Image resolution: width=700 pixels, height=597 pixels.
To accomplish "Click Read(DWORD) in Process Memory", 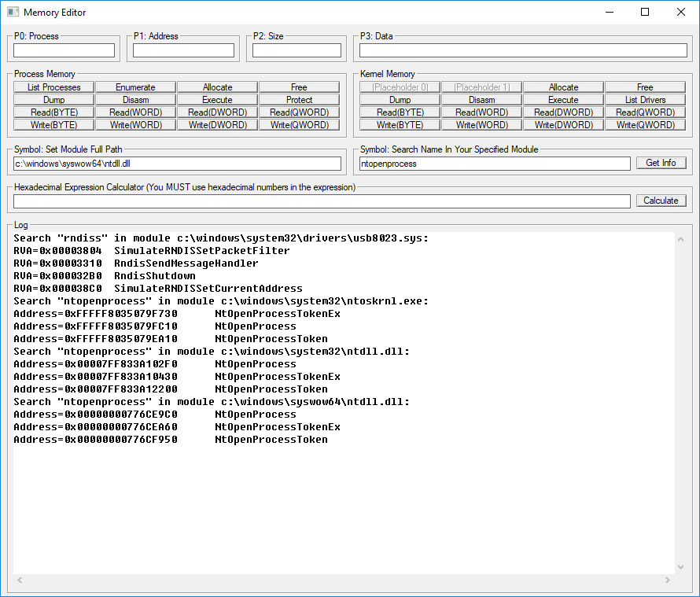I will [217, 112].
